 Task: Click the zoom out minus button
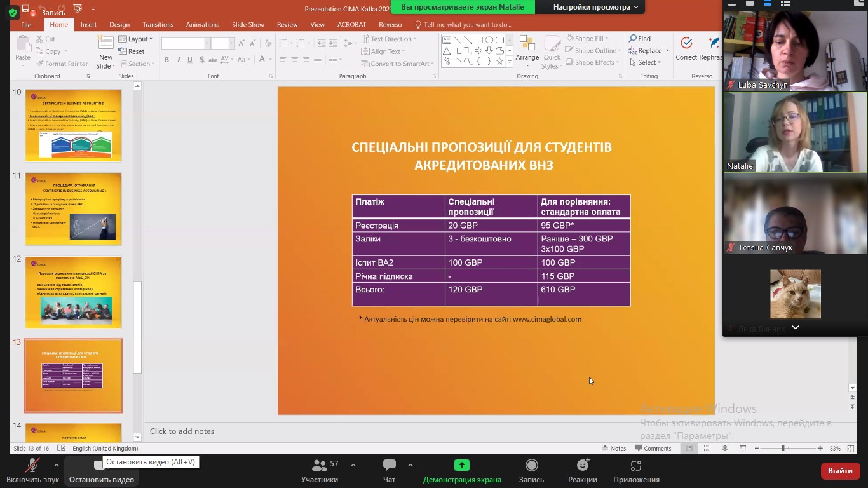point(757,448)
